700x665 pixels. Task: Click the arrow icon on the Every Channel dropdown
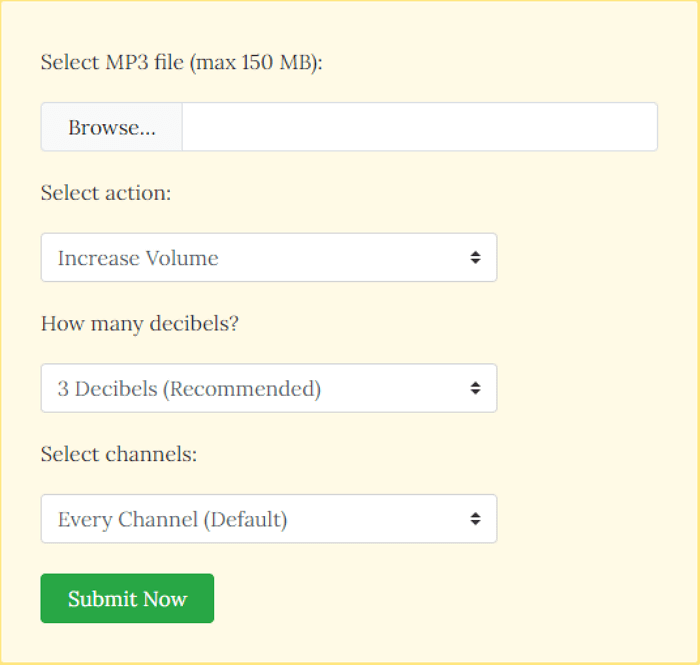(x=475, y=520)
